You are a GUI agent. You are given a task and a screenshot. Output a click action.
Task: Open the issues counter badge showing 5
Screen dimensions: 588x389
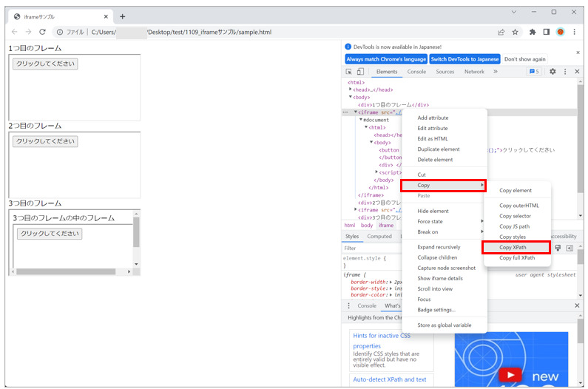coord(533,72)
